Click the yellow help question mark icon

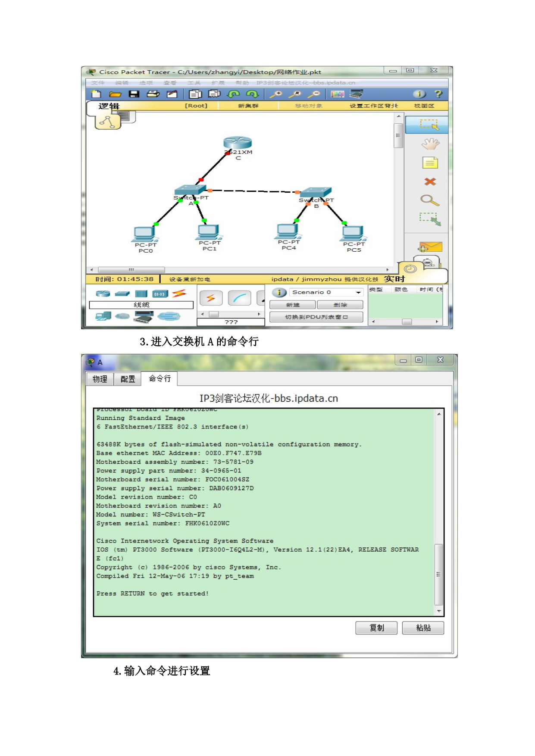pyautogui.click(x=438, y=94)
